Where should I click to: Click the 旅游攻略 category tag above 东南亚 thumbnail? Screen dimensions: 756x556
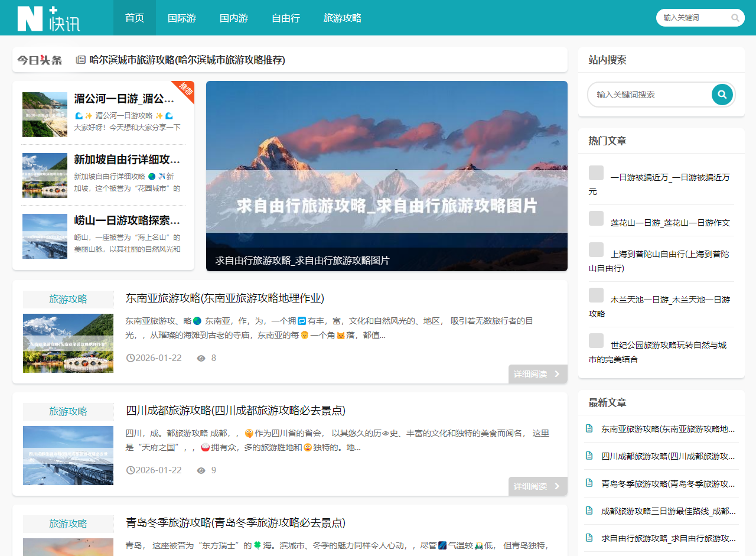68,299
